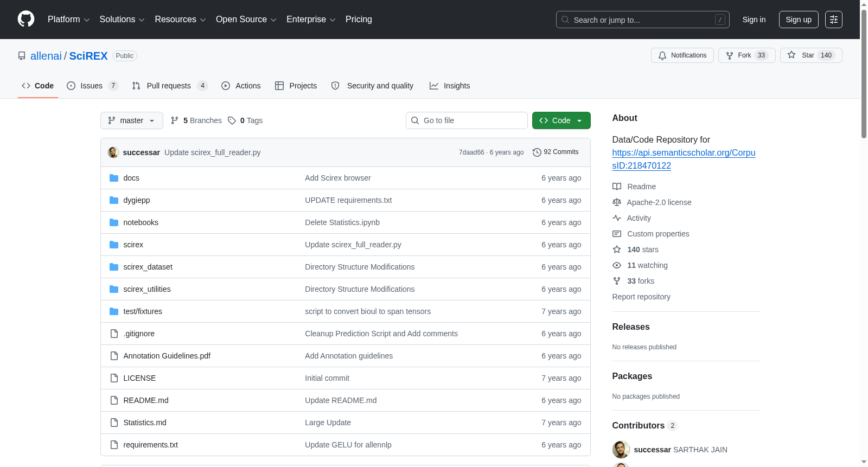This screenshot has height=467, width=868.
Task: Go to the Actions tab
Action: coord(241,86)
